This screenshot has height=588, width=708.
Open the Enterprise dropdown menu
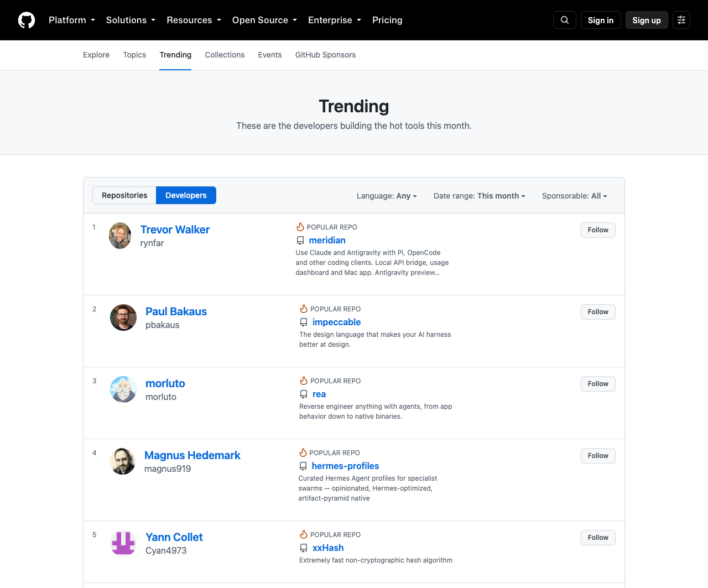335,20
